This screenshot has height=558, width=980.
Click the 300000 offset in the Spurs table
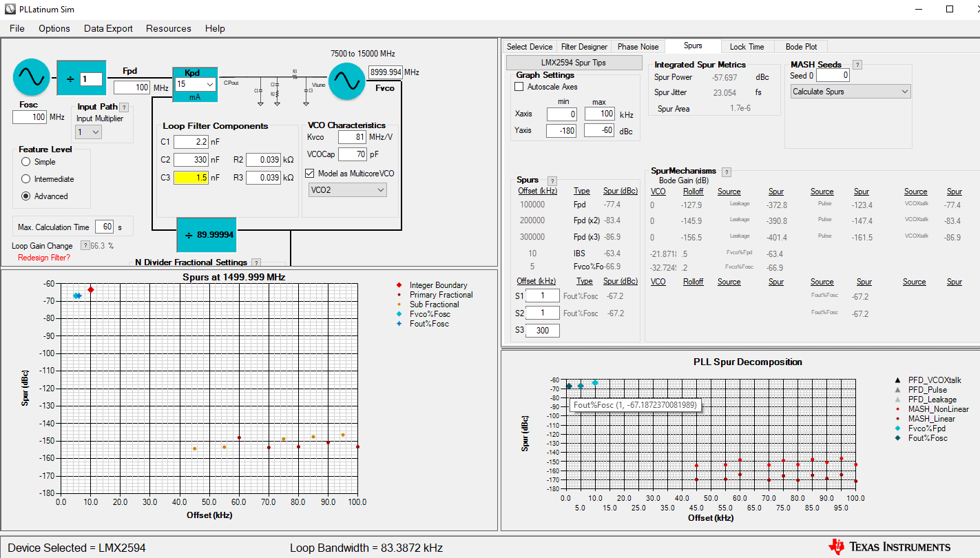532,237
